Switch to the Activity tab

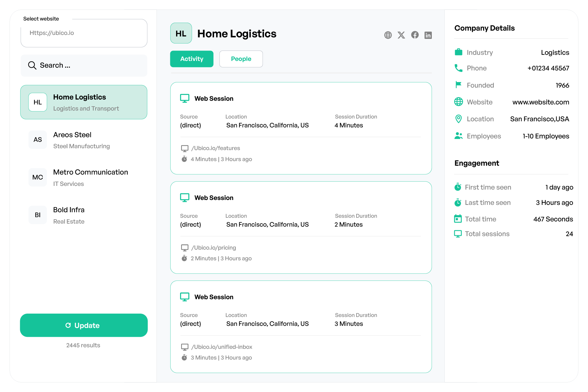coord(192,59)
